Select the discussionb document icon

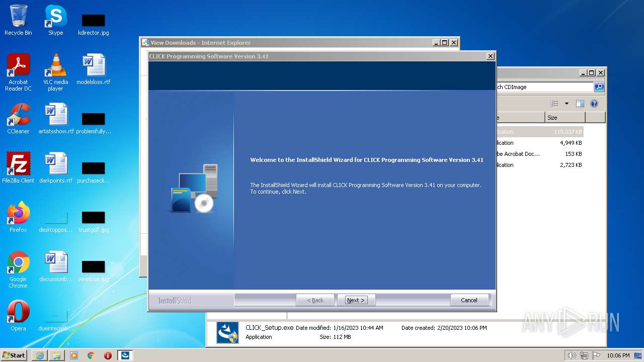[56, 266]
